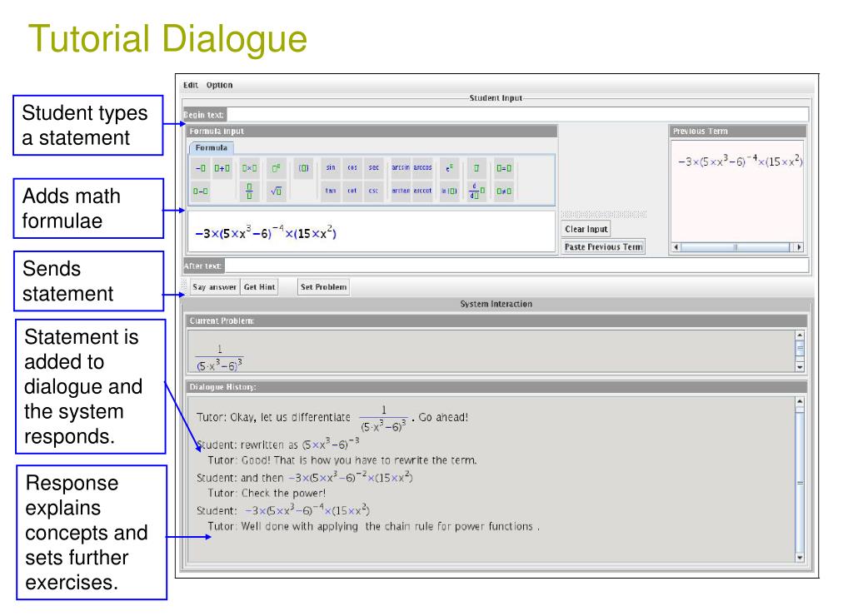The width and height of the screenshot is (853, 616).
Task: Open the Option menu
Action: (x=219, y=85)
